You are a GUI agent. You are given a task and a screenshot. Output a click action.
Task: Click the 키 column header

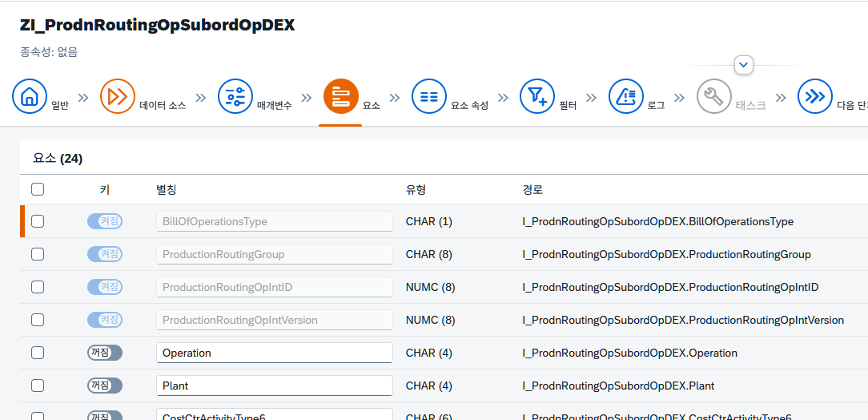[105, 189]
